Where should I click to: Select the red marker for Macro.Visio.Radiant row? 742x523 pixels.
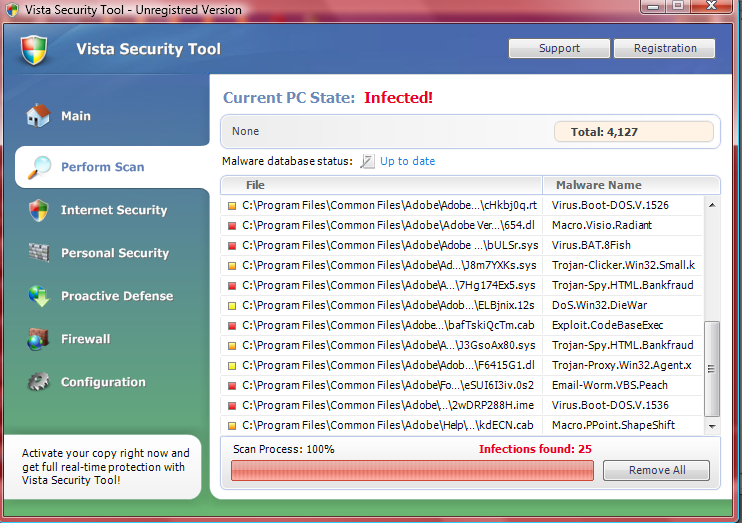click(232, 226)
